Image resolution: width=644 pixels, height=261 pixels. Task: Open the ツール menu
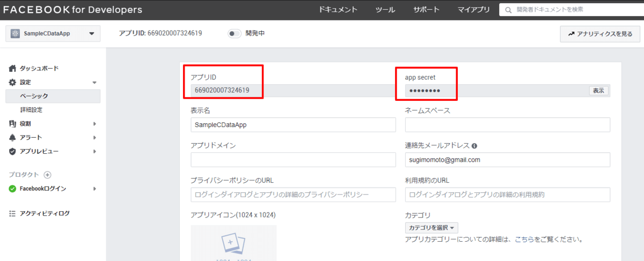[385, 10]
